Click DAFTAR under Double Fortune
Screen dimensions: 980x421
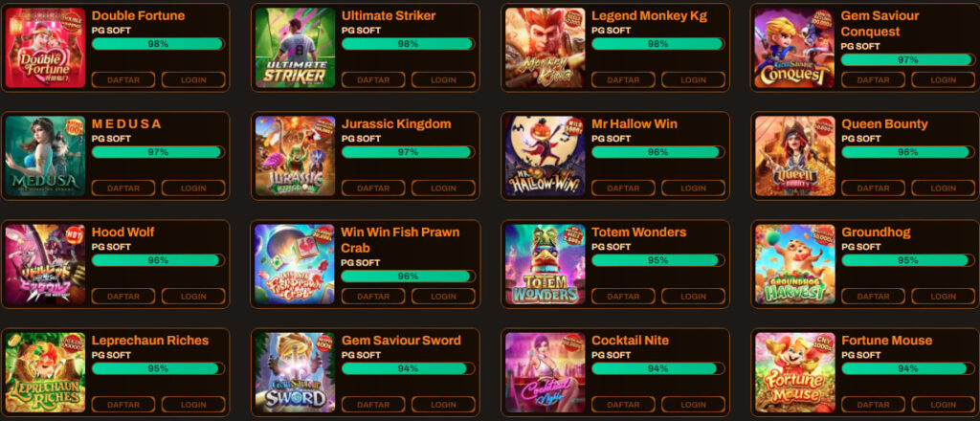click(123, 80)
